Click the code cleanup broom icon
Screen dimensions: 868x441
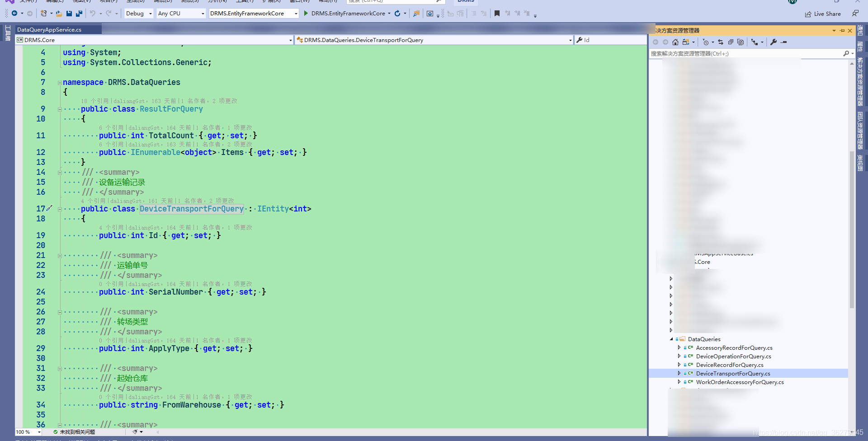135,432
